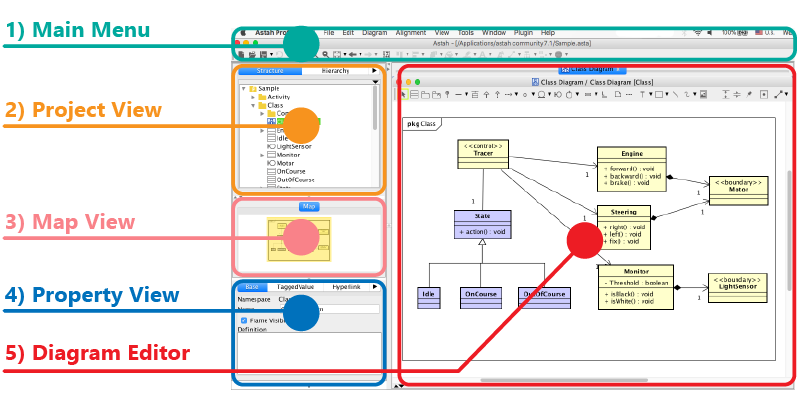Open the View menu
This screenshot has height=404, width=800.
442,33
